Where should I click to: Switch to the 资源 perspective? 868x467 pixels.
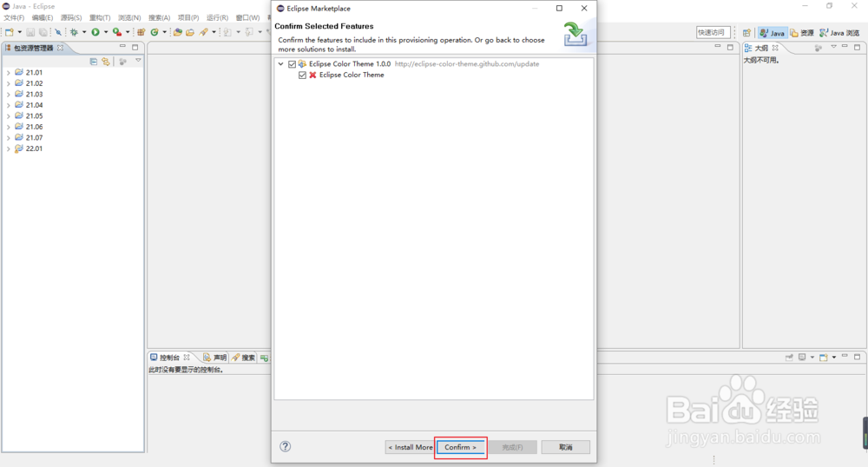(802, 33)
